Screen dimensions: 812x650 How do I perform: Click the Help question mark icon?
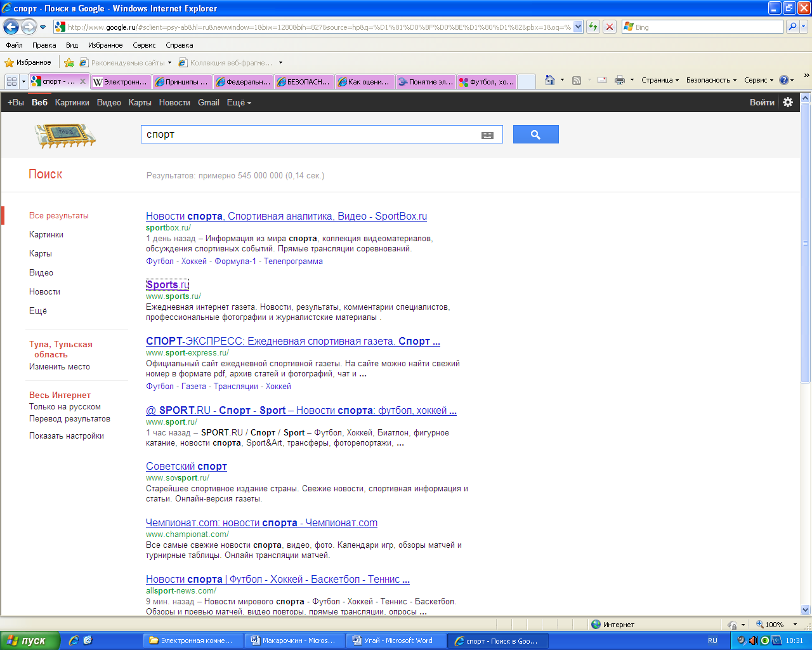pyautogui.click(x=783, y=80)
